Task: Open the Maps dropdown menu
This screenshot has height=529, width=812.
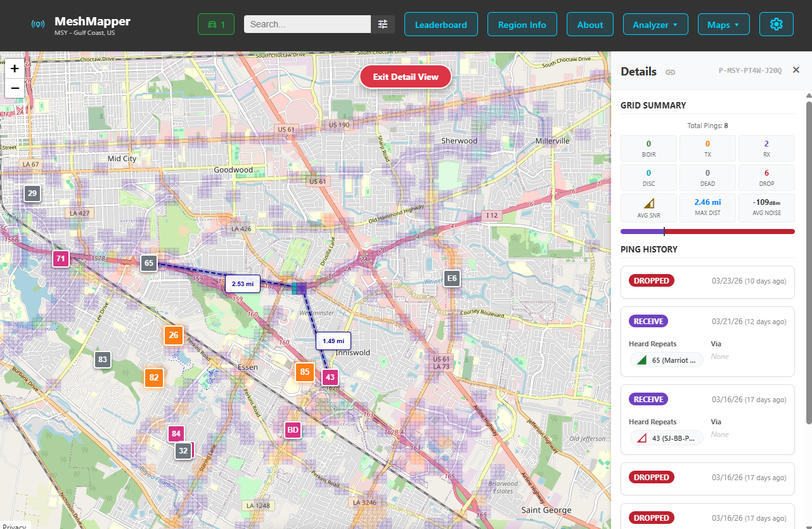Action: [x=723, y=24]
